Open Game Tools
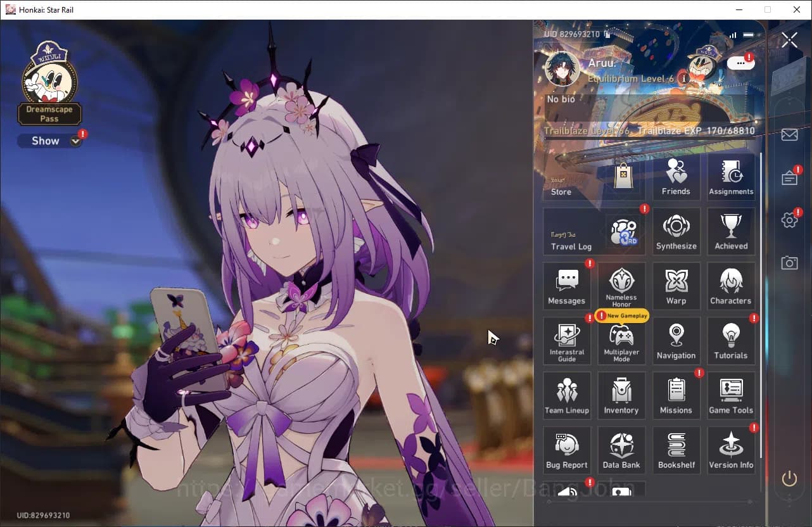Viewport: 812px width, 527px height. (731, 396)
